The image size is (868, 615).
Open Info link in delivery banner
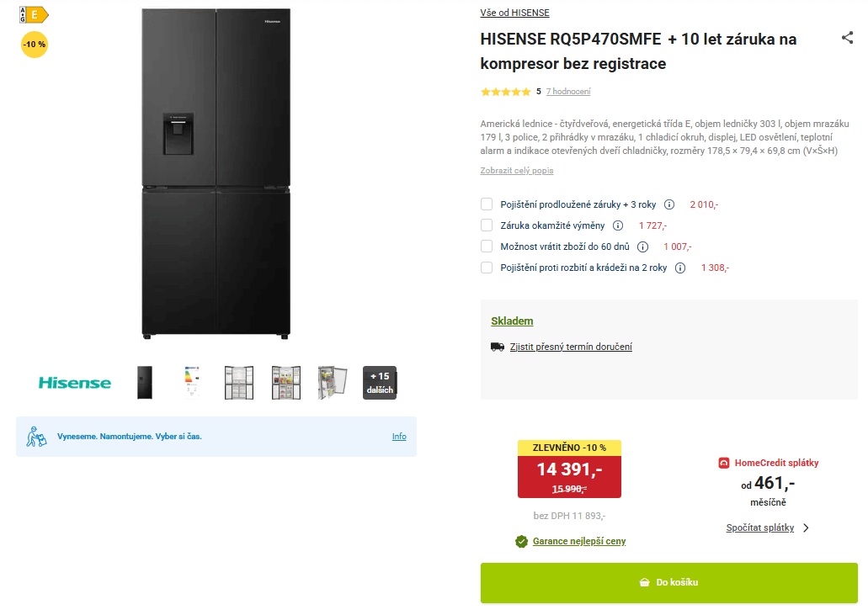[398, 436]
